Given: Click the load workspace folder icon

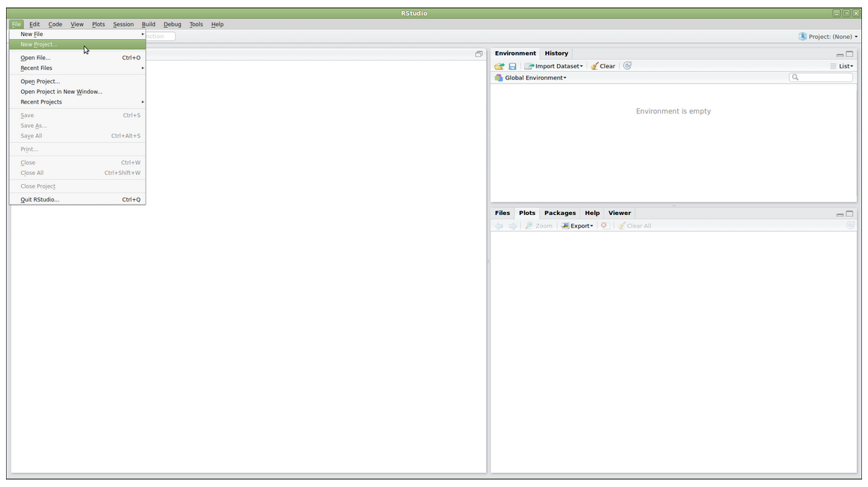Looking at the screenshot, I should [x=499, y=66].
